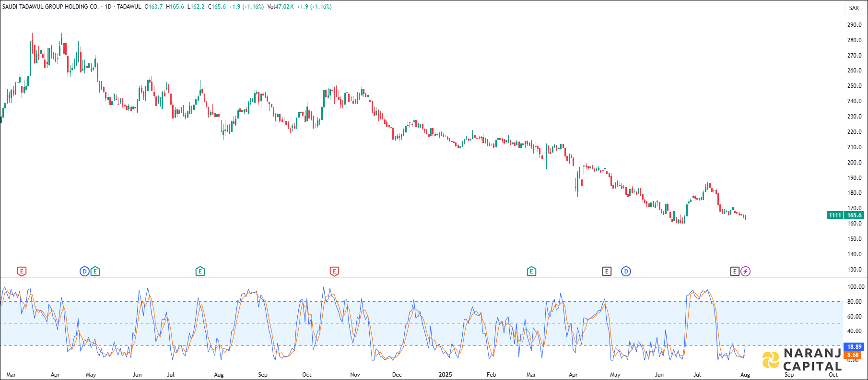The image size is (868, 380).
Task: Click the black earnings marker beside the lightning icon
Action: pyautogui.click(x=735, y=272)
